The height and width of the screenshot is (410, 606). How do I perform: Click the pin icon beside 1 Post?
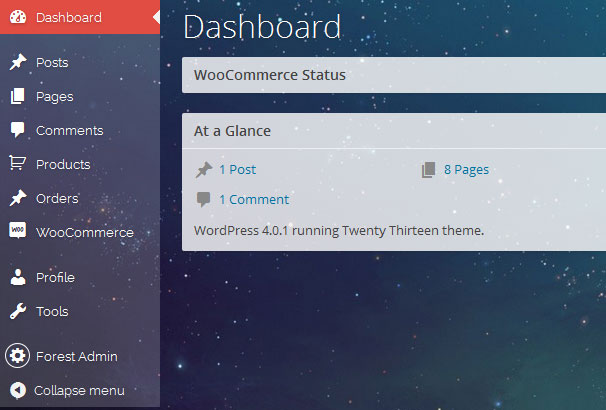204,170
